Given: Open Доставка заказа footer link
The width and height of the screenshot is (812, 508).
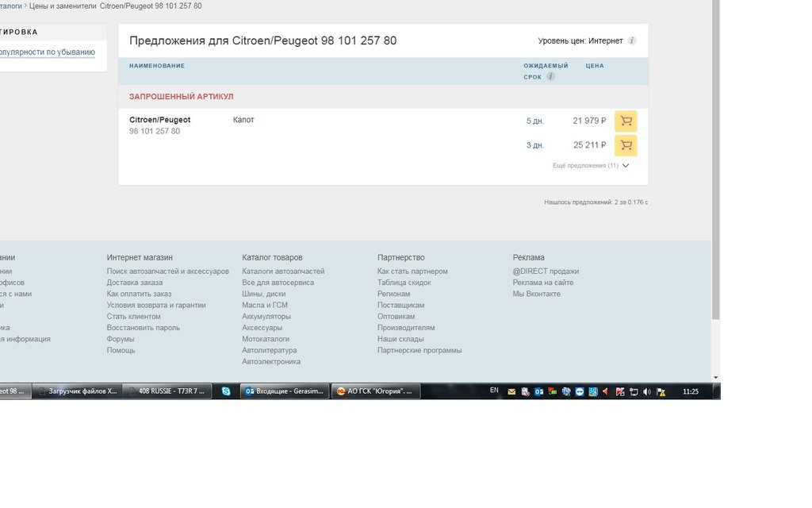Looking at the screenshot, I should (135, 283).
